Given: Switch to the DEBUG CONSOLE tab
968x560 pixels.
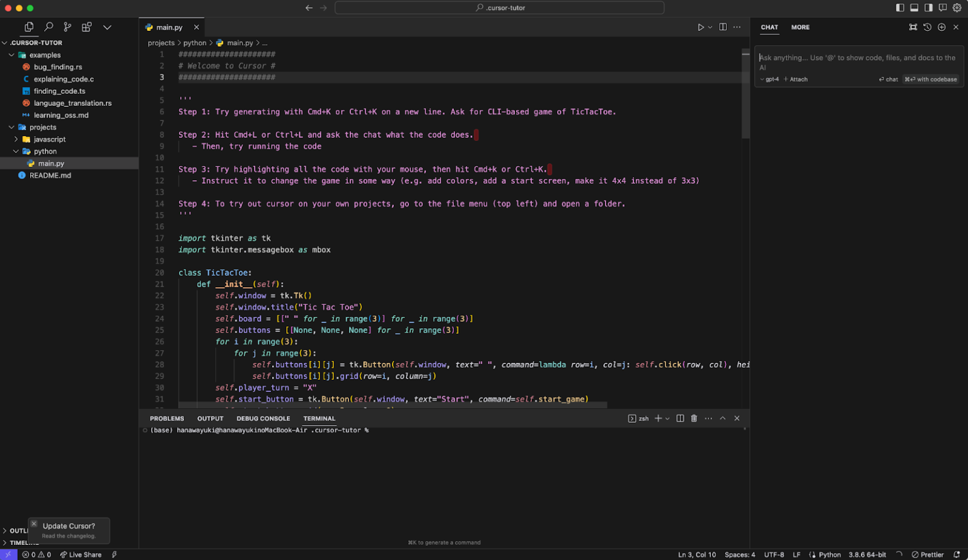Looking at the screenshot, I should pyautogui.click(x=263, y=418).
